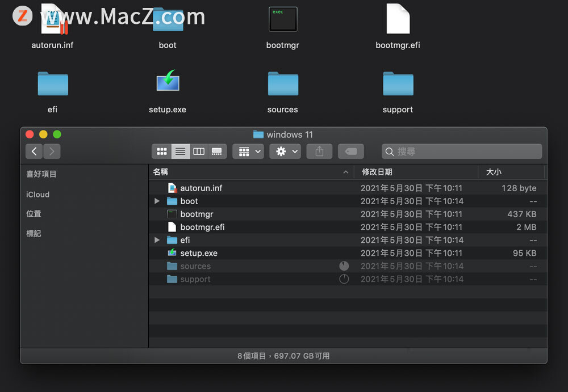The height and width of the screenshot is (392, 568).
Task: Select autorun.inf icon in top icon view
Action: tap(53, 19)
